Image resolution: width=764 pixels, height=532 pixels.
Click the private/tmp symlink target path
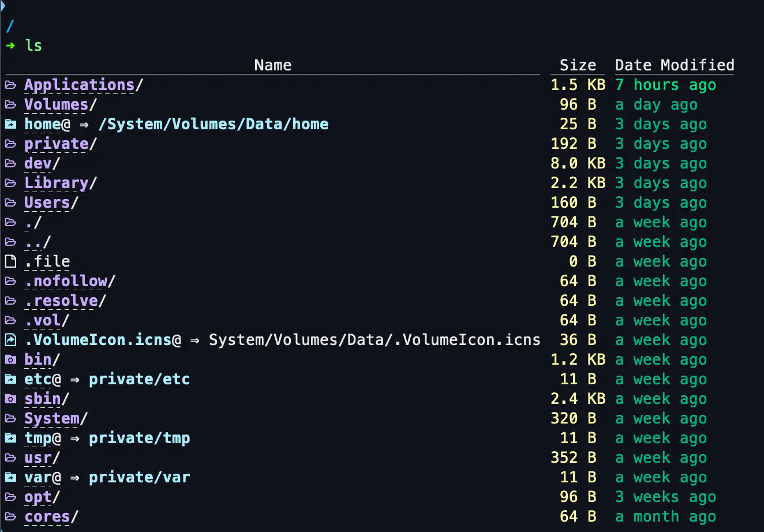(x=139, y=439)
